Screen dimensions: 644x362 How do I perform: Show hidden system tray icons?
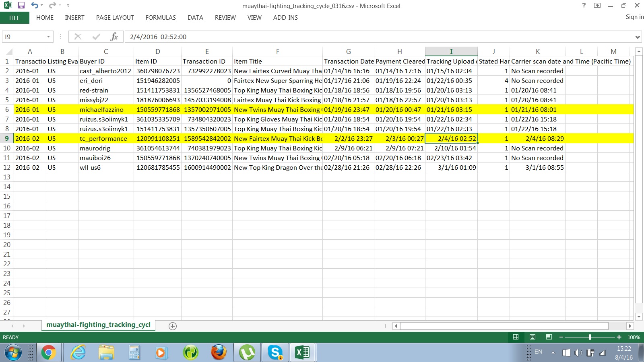[x=553, y=353]
